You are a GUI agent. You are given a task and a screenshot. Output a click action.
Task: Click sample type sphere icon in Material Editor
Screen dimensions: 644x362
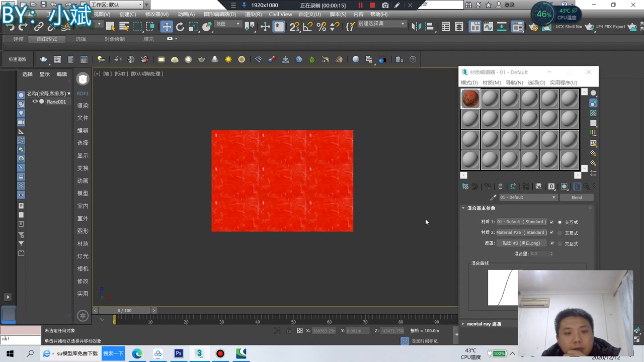tap(594, 93)
